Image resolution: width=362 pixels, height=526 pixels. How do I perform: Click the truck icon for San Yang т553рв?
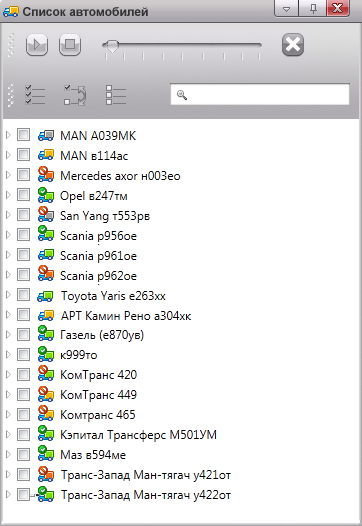pyautogui.click(x=46, y=215)
